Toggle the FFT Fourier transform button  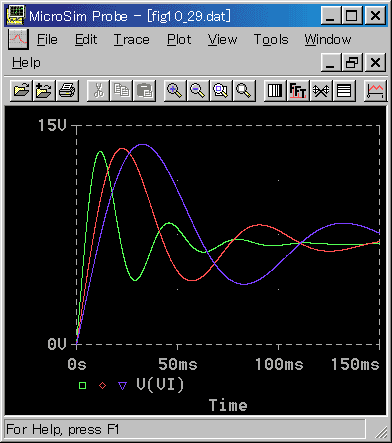tap(298, 90)
